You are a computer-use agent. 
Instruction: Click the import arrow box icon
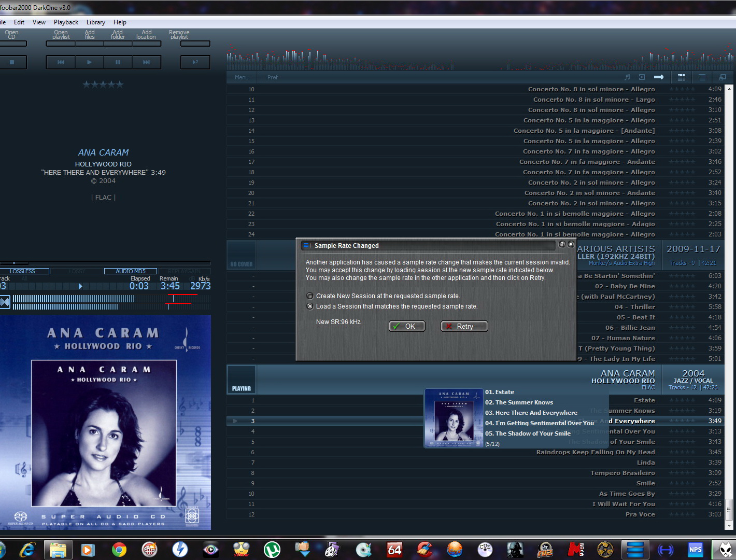click(x=642, y=77)
